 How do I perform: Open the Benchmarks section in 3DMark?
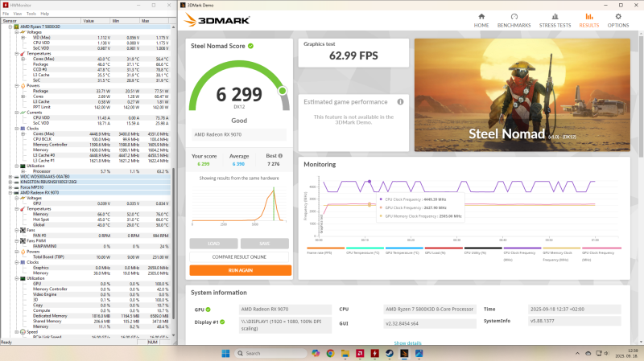[x=514, y=21]
